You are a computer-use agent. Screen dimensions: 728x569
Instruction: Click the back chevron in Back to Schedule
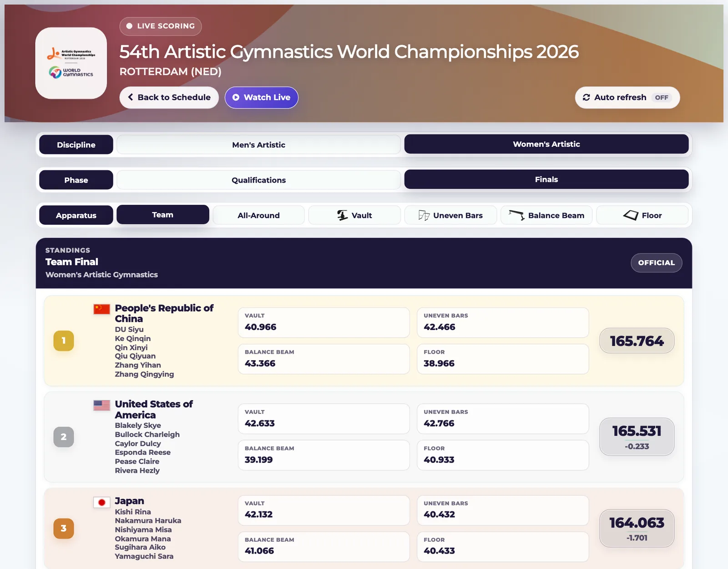click(x=131, y=97)
